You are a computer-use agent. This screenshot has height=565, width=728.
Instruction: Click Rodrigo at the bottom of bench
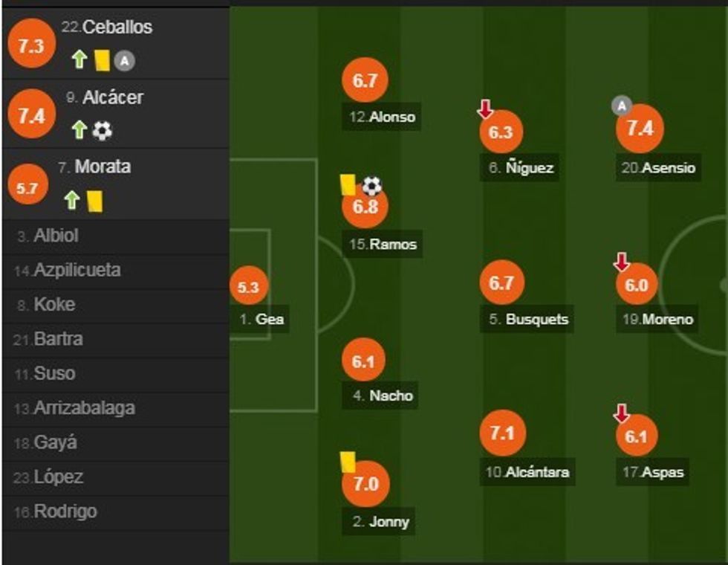[x=65, y=511]
